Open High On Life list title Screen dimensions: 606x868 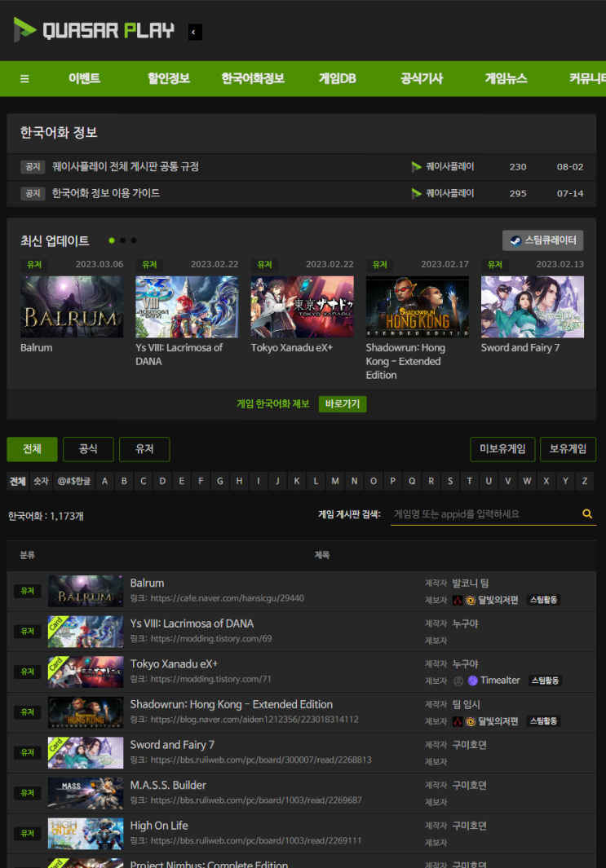click(x=159, y=826)
